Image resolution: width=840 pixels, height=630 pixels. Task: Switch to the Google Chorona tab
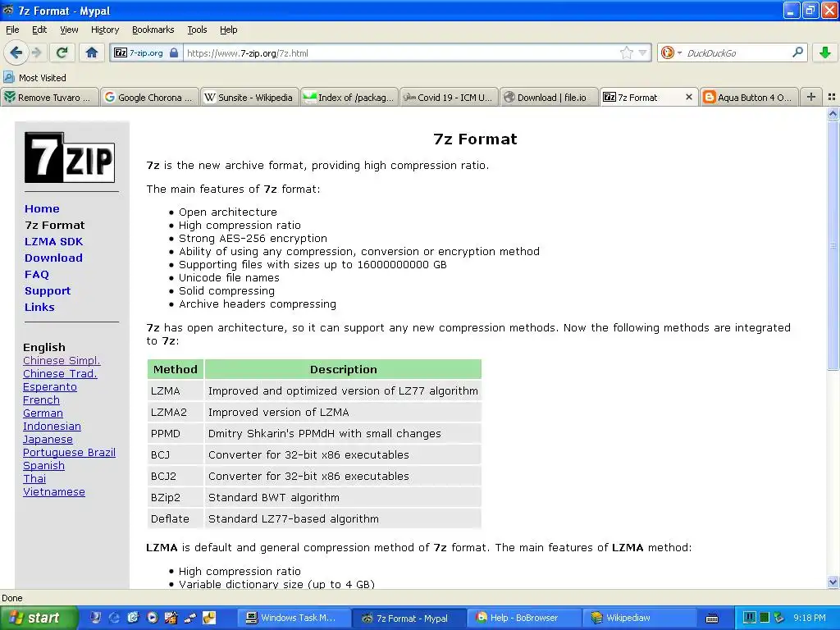[x=149, y=97]
